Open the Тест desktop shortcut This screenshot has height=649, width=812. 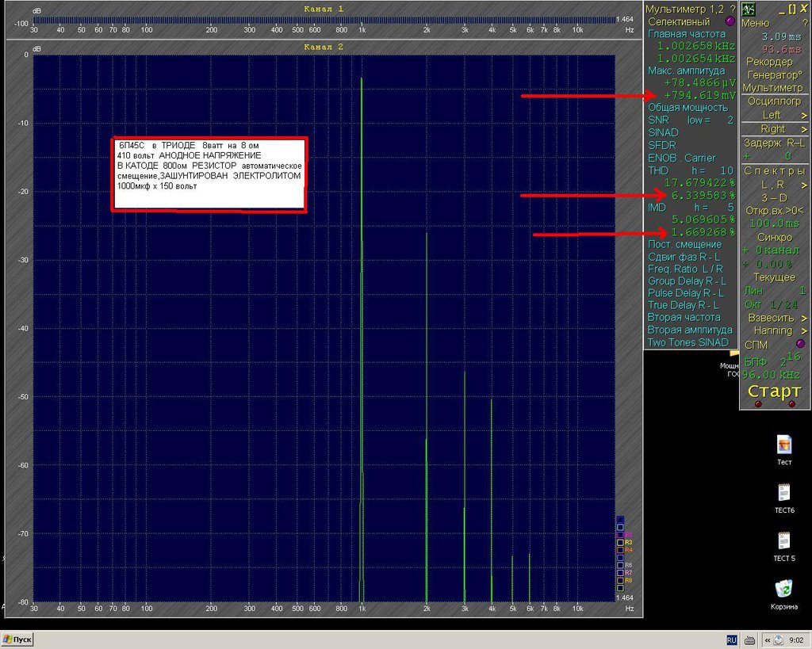click(x=784, y=450)
